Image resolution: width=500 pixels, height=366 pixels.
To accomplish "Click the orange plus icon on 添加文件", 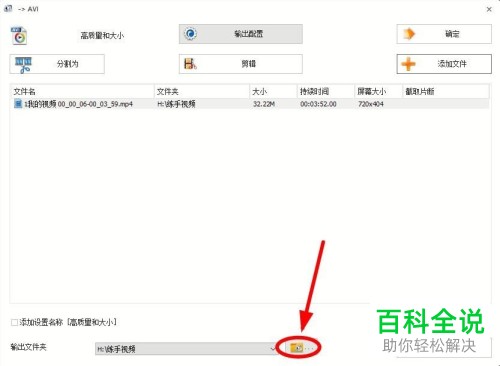I will tap(408, 64).
